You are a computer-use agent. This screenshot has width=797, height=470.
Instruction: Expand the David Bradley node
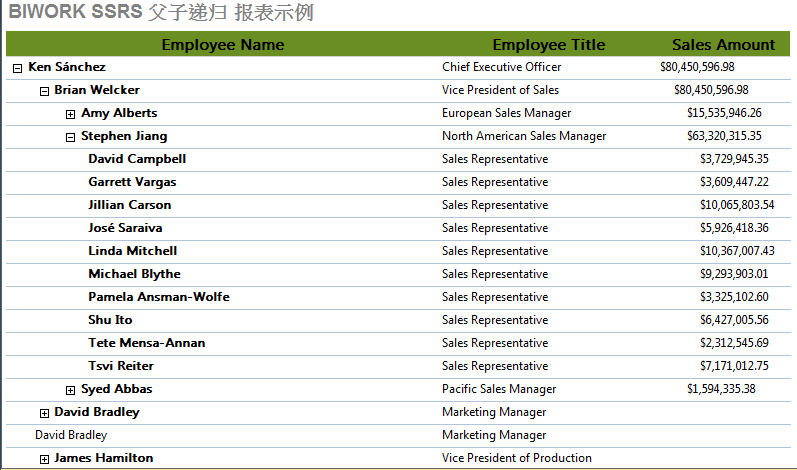coord(44,413)
